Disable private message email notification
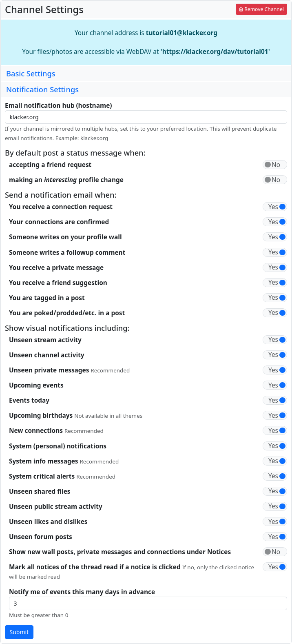Viewport: 292px width, 644px height. 274,267
